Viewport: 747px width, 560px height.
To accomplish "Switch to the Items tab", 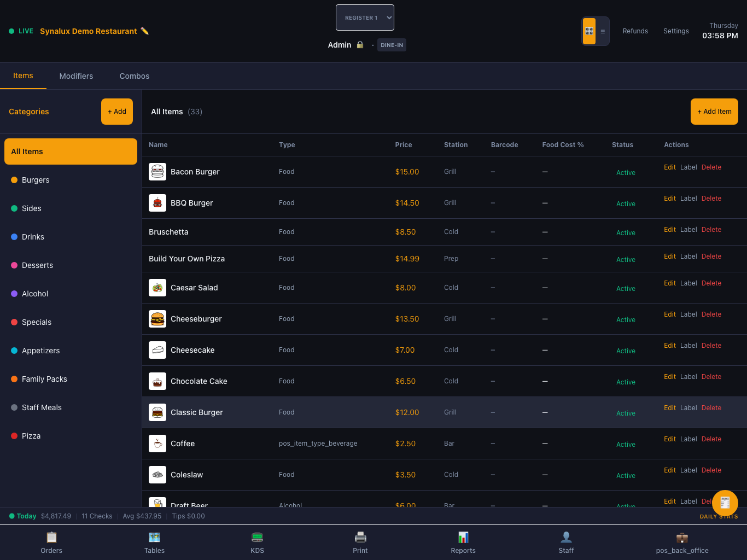I will click(23, 76).
